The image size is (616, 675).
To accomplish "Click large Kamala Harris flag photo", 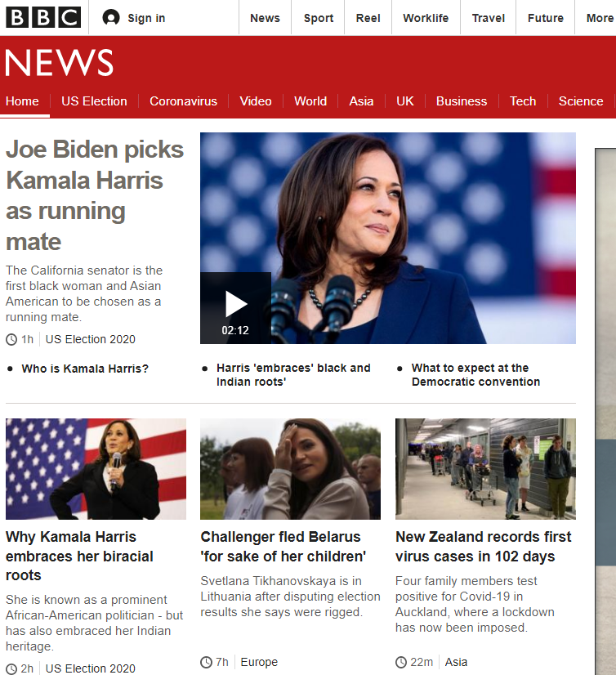I will (x=388, y=238).
